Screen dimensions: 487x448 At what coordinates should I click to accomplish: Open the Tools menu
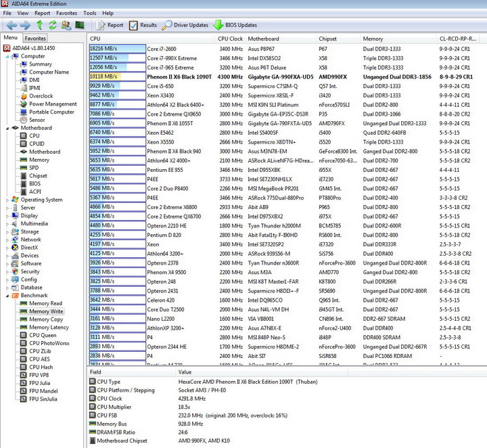[89, 13]
